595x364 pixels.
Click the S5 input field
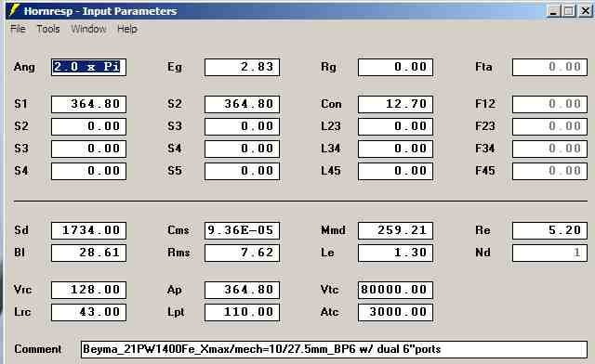pyautogui.click(x=242, y=172)
